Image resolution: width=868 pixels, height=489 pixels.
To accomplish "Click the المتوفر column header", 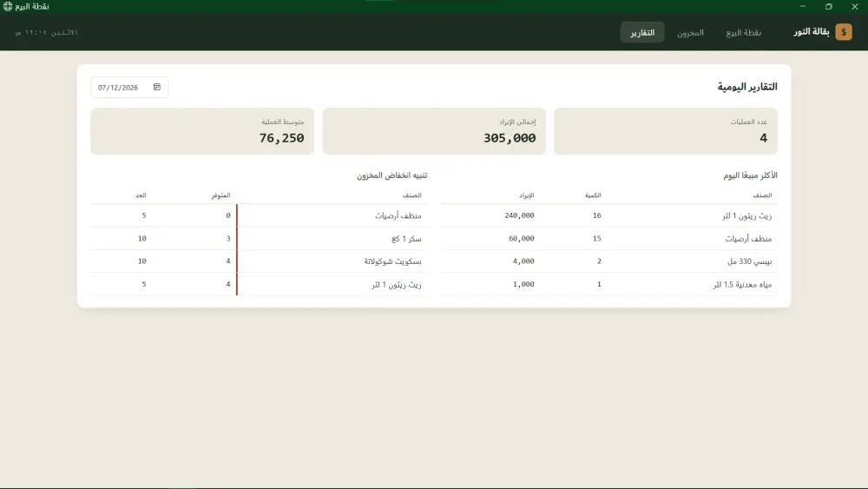I will [220, 195].
